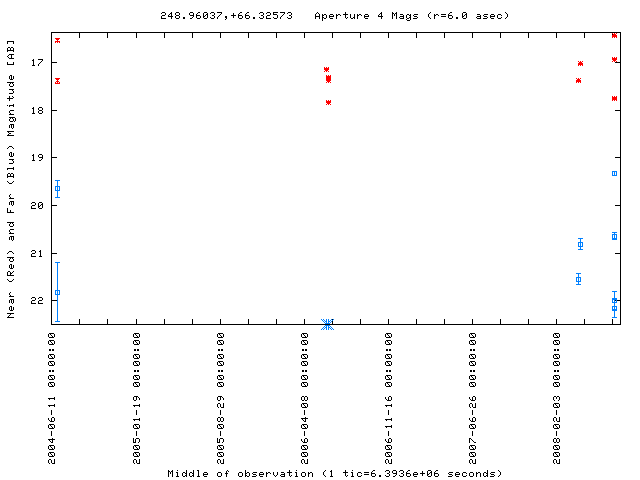Click the y-axis tick label 20
The width and height of the screenshot is (640, 480).
point(37,205)
